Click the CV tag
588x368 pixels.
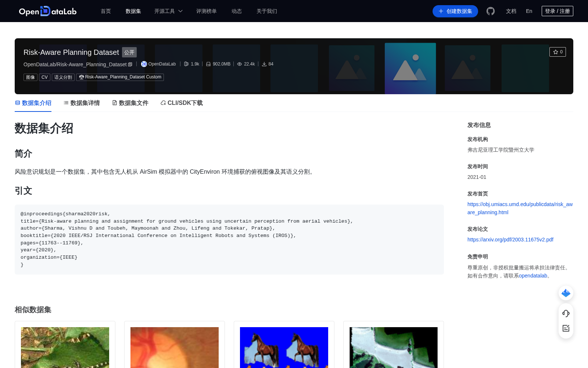click(x=44, y=77)
